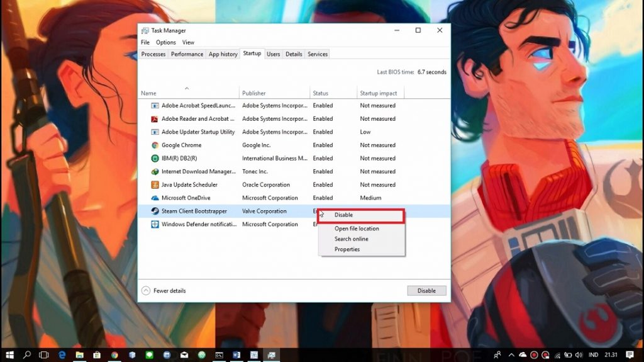
Task: Click the Adobe Reader and Acrobat icon
Action: (155, 119)
